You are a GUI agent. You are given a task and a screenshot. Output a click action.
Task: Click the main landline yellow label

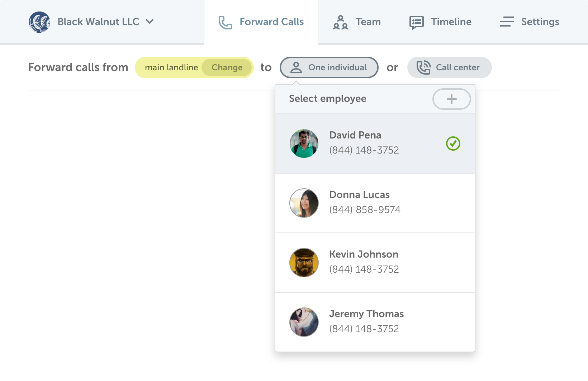pos(171,67)
